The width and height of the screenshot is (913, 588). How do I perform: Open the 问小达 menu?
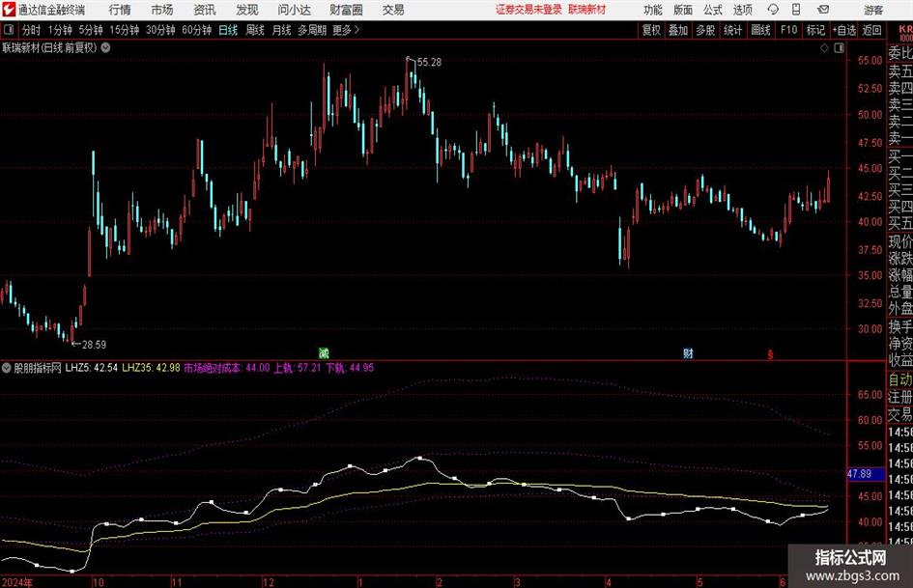pyautogui.click(x=294, y=10)
